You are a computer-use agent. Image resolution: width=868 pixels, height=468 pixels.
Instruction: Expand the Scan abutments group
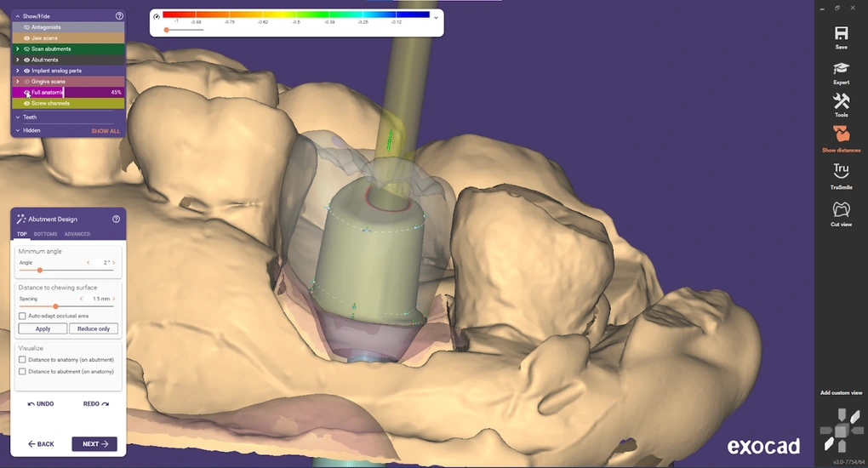(18, 49)
